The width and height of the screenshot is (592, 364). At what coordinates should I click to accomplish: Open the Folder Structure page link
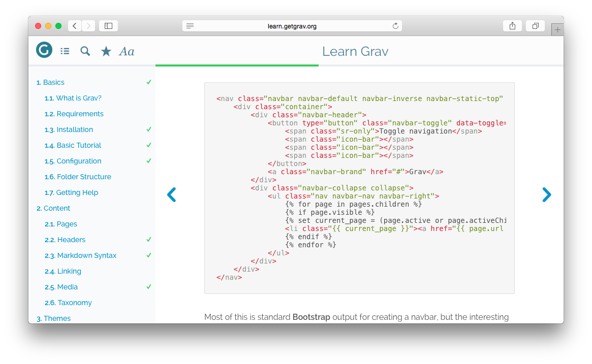point(83,177)
